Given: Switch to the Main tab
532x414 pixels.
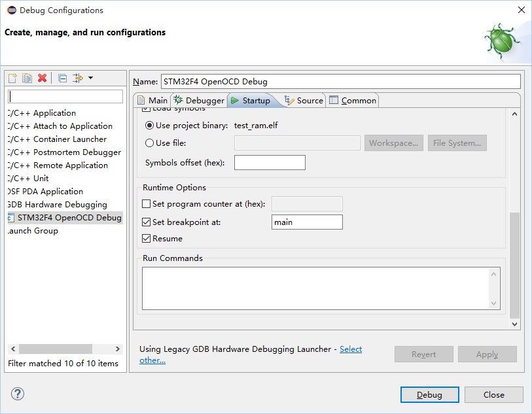Looking at the screenshot, I should click(152, 101).
